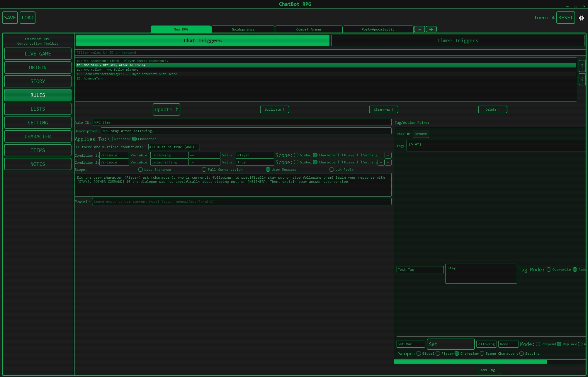Select the LLM Reply scope option
This screenshot has width=588, height=377.
(x=332, y=170)
